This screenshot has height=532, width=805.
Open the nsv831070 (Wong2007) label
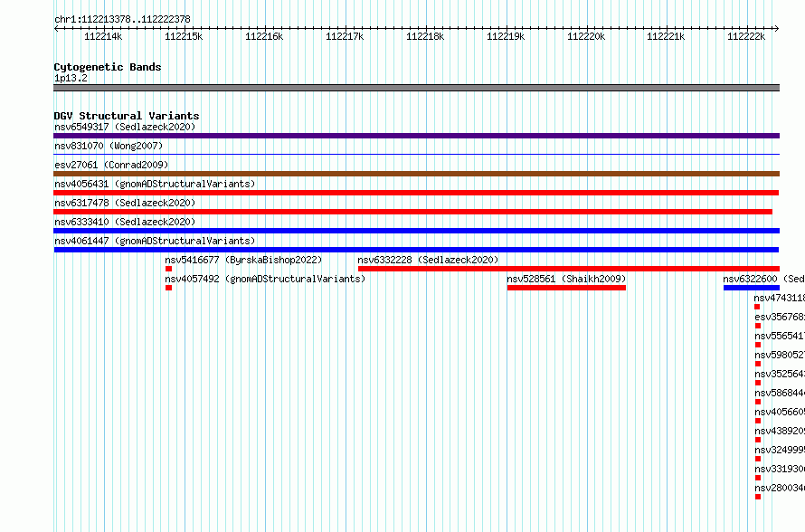109,146
